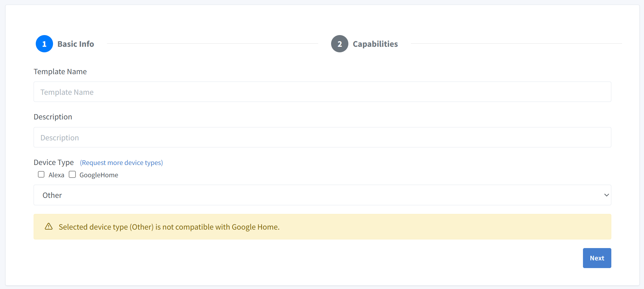Click the warning triangle icon
The image size is (644, 289).
[49, 227]
